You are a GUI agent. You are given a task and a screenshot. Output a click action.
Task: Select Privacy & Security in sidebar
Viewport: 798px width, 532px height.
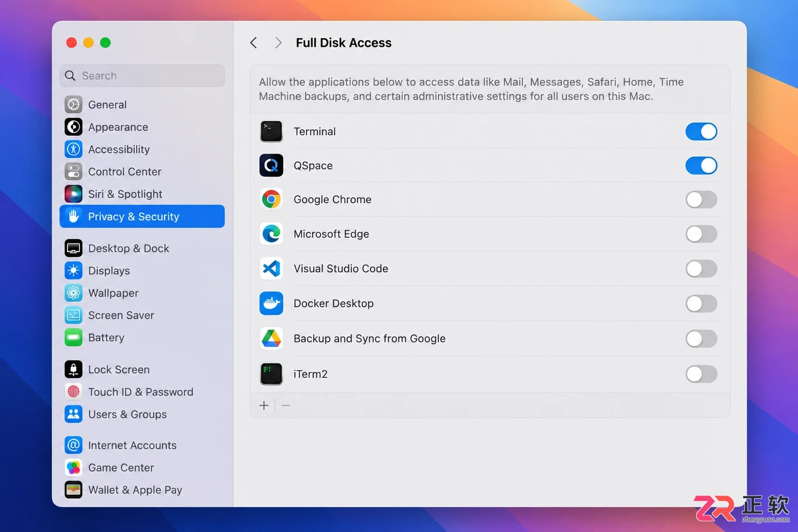142,216
